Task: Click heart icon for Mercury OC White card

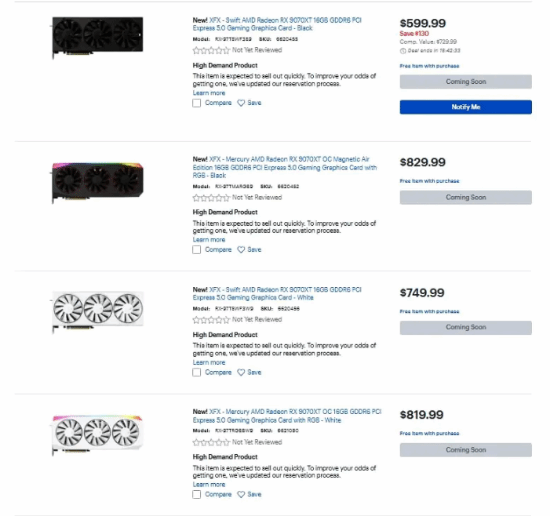Action: click(241, 495)
